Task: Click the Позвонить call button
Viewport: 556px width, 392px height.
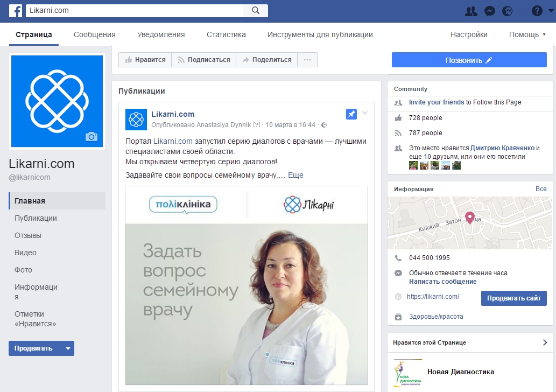Action: click(x=469, y=60)
